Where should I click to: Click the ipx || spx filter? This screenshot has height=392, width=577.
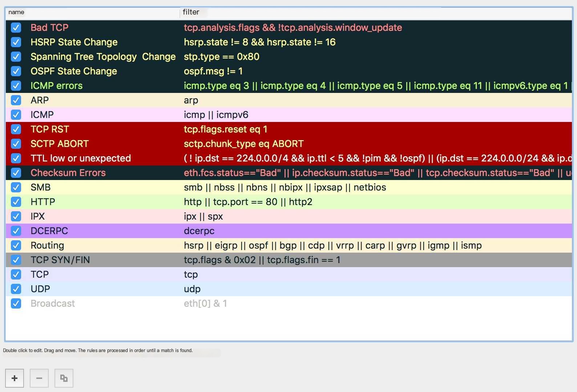pyautogui.click(x=203, y=216)
